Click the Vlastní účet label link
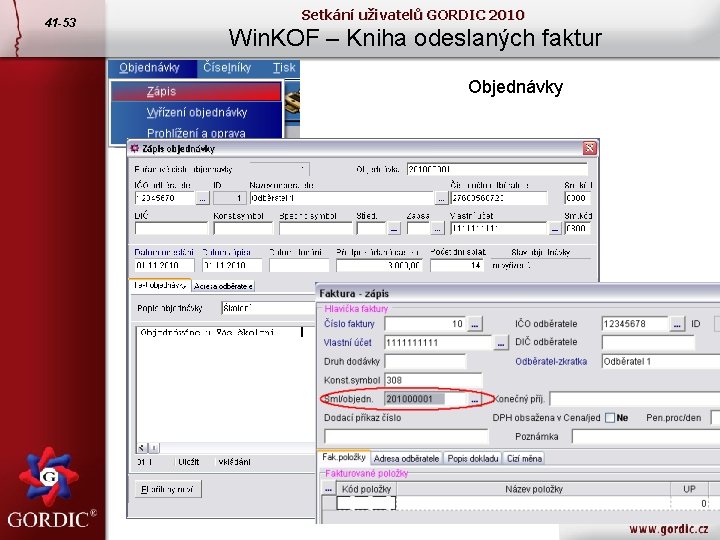Image resolution: width=720 pixels, height=540 pixels. click(348, 343)
